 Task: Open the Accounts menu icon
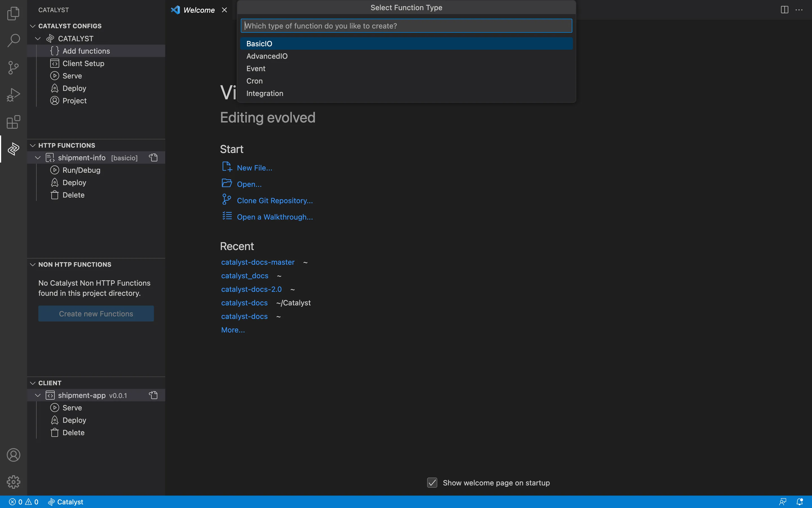coord(14,455)
